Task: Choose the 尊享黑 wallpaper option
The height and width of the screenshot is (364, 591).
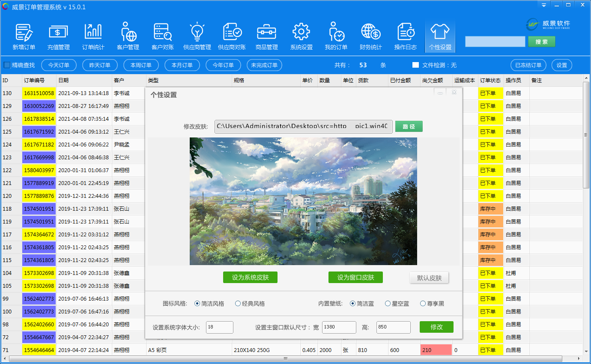Action: [x=423, y=304]
